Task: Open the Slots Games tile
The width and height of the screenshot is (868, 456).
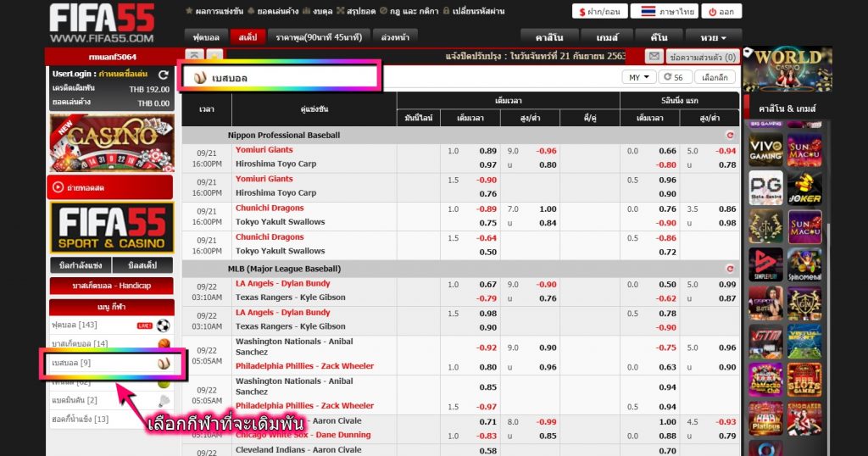Action: point(804,380)
